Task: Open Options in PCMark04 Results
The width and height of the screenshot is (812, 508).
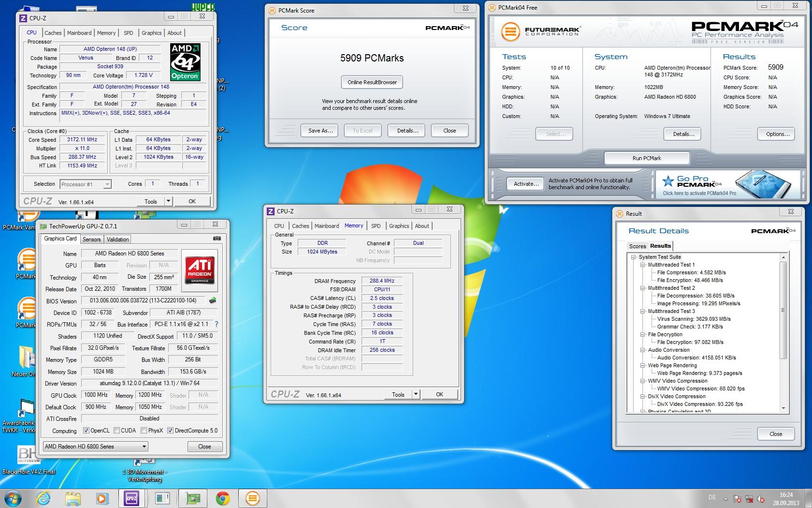Action: point(777,134)
